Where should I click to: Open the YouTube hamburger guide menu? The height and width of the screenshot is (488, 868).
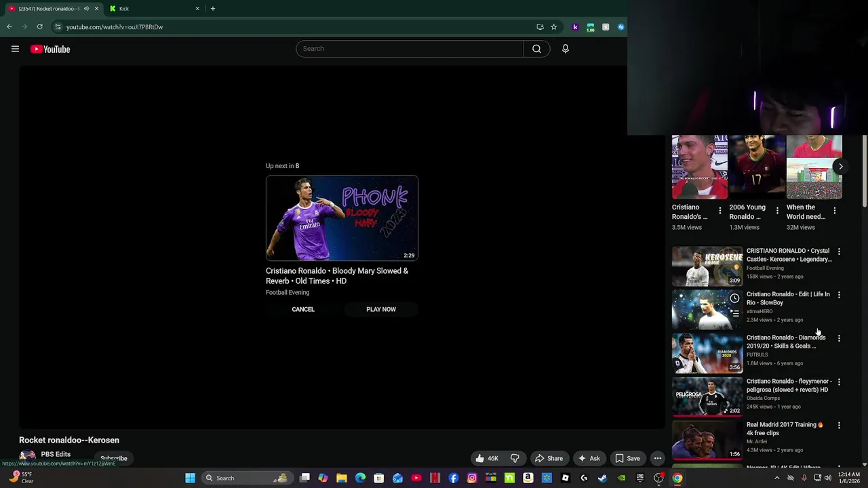tap(15, 49)
